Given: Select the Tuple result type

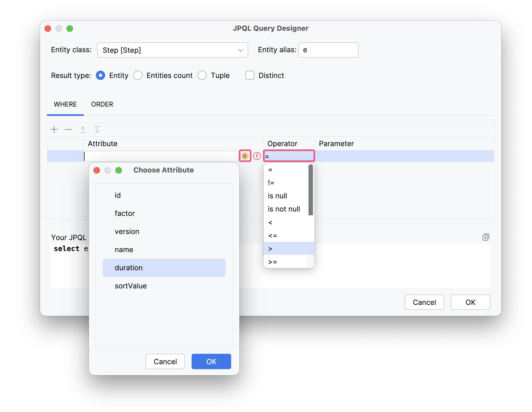Looking at the screenshot, I should 202,75.
